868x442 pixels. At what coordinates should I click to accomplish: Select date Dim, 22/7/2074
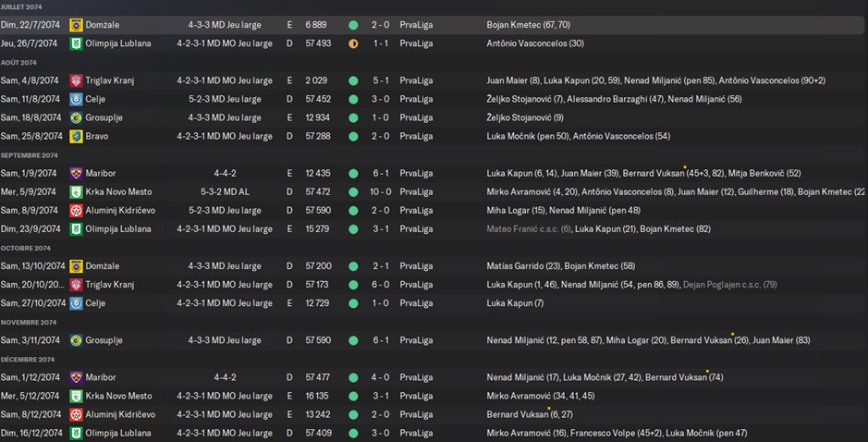click(31, 25)
